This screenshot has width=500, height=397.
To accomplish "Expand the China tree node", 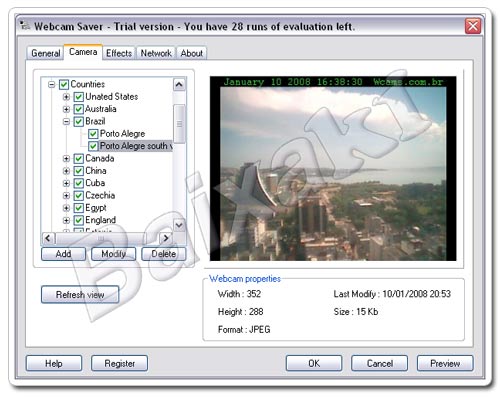I will coord(66,171).
